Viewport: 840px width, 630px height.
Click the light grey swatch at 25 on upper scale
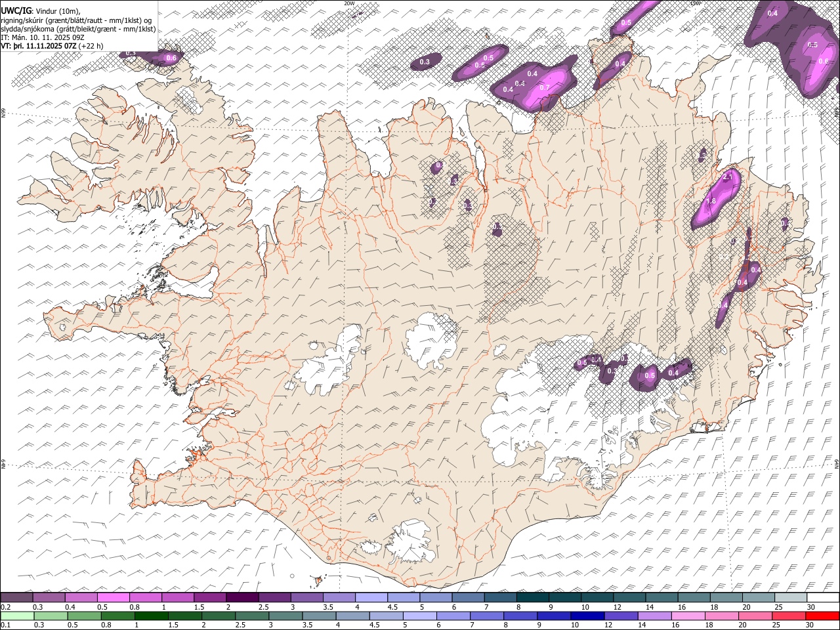tap(790, 598)
